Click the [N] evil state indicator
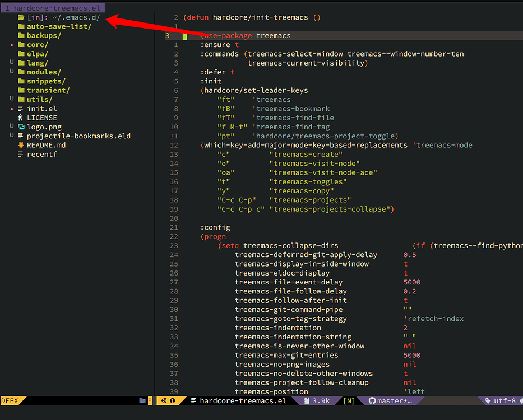The height and width of the screenshot is (420, 523). click(x=350, y=400)
